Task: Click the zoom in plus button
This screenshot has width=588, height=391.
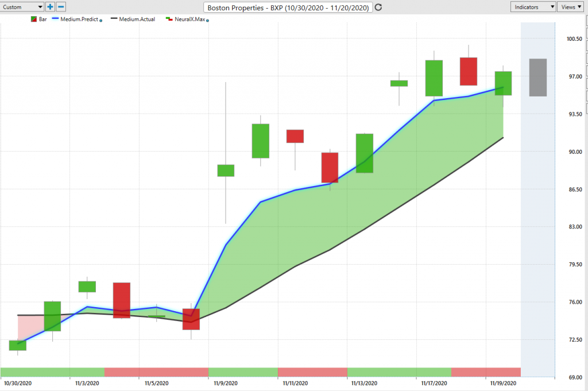Action: (50, 7)
